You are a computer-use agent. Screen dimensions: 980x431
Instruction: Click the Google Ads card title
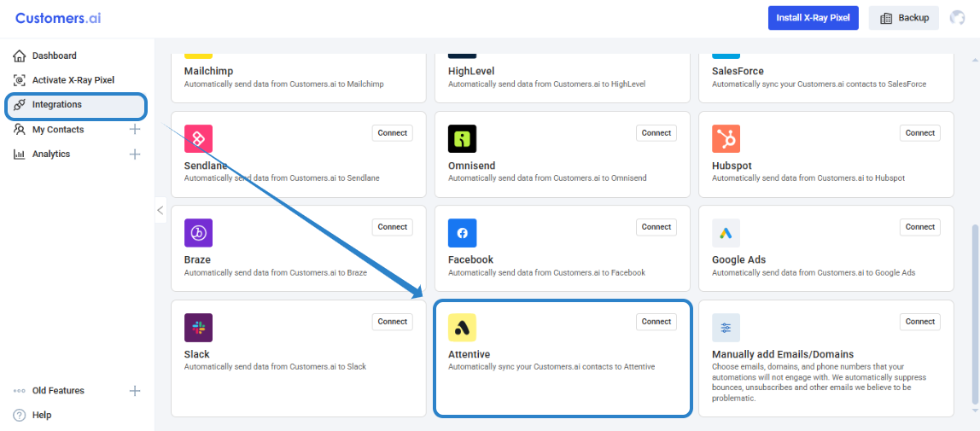(x=738, y=259)
